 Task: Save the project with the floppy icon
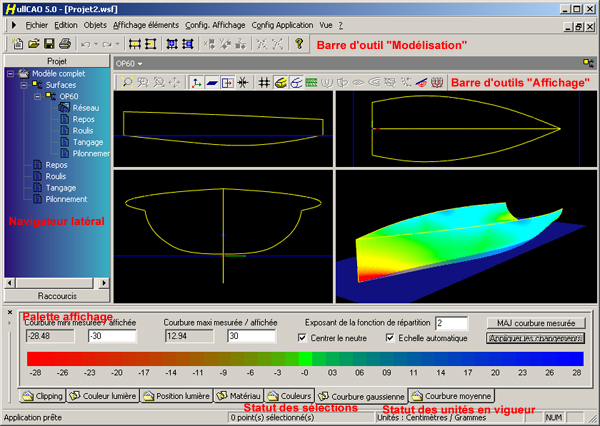point(49,44)
